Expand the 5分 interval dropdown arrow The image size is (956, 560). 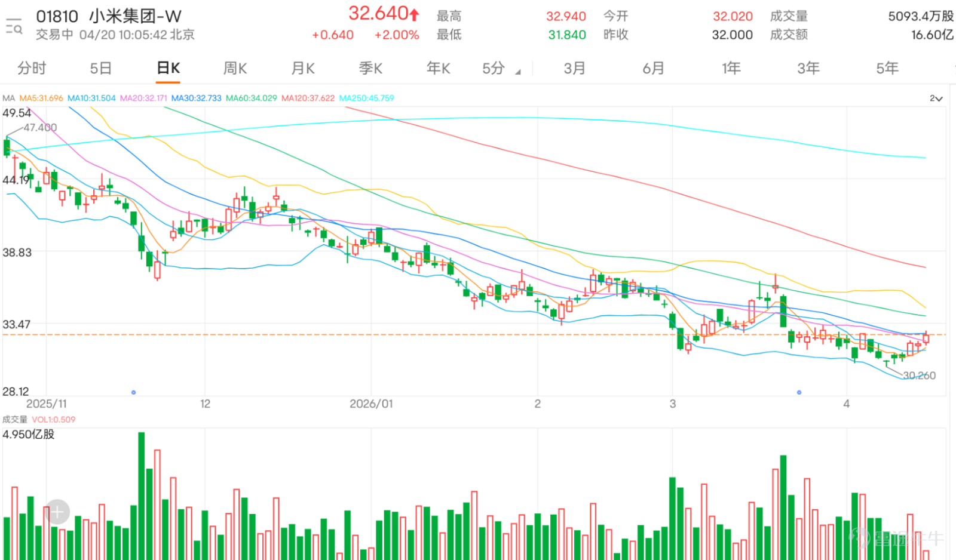click(518, 72)
